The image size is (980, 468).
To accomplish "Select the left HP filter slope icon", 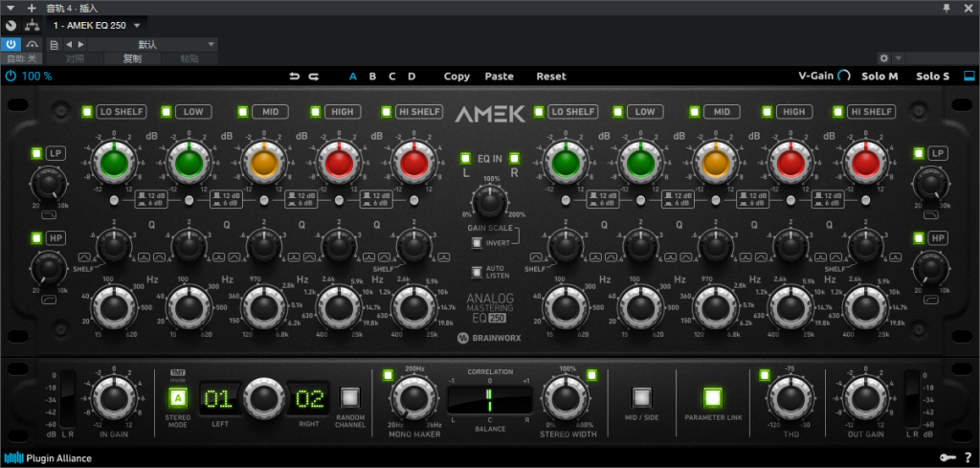I will pos(48,301).
